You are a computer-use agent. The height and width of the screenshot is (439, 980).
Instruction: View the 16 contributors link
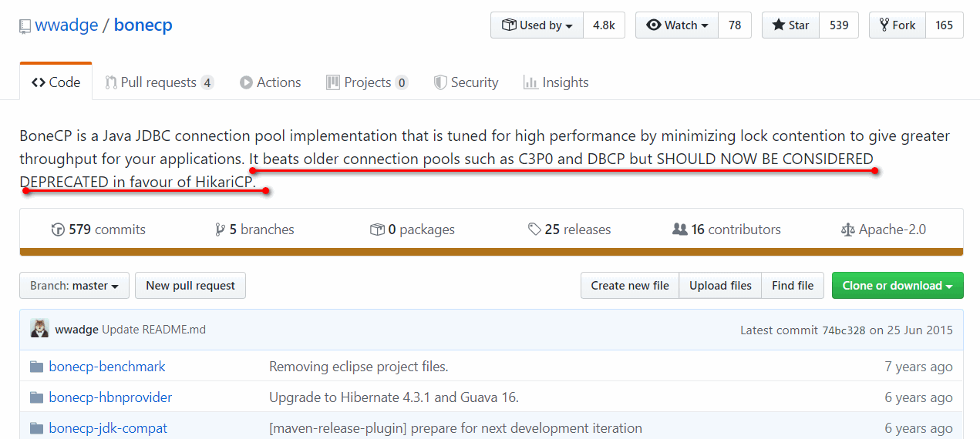click(x=726, y=229)
